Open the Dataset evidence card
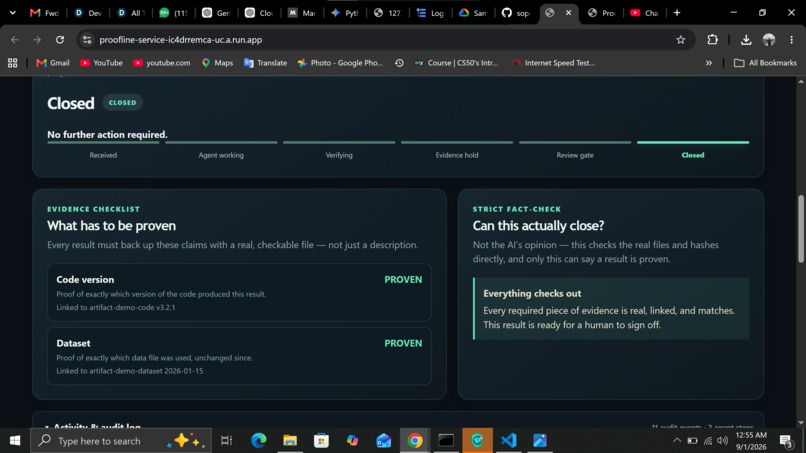 click(x=239, y=356)
